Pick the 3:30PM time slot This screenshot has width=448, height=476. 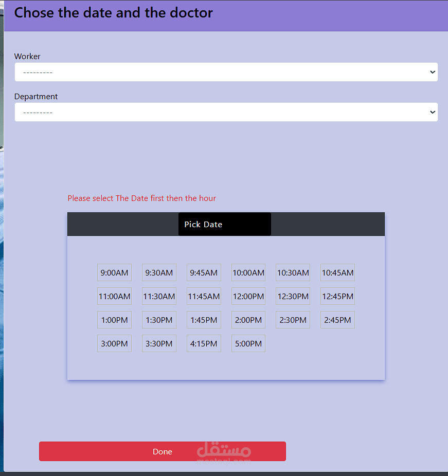pos(159,344)
